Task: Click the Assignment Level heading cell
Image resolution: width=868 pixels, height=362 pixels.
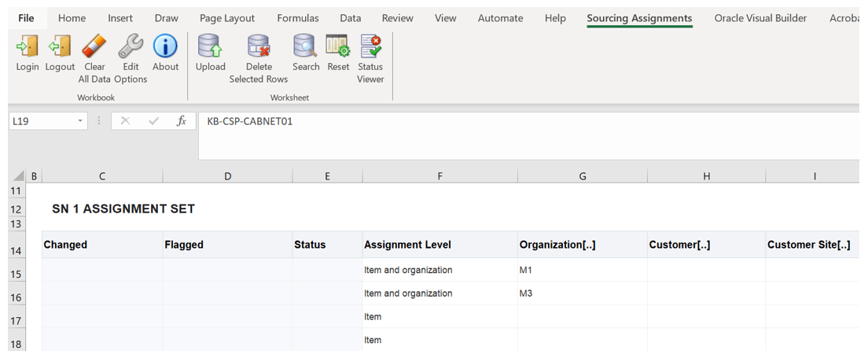Action: (x=440, y=245)
